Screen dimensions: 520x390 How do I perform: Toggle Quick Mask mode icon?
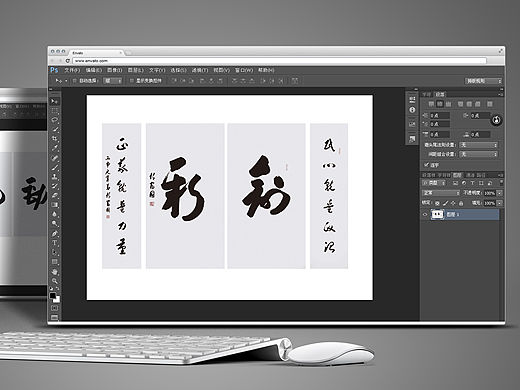click(54, 308)
